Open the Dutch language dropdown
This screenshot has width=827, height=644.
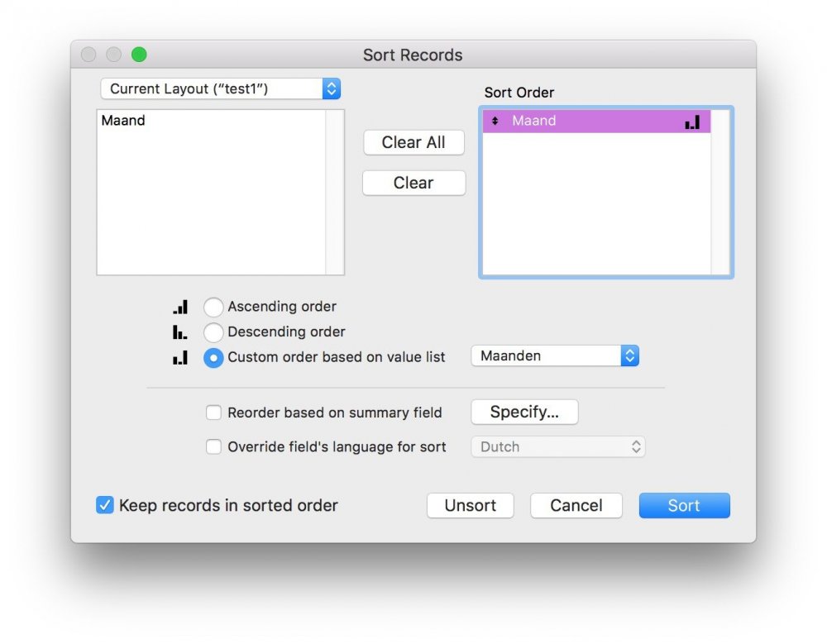(557, 446)
